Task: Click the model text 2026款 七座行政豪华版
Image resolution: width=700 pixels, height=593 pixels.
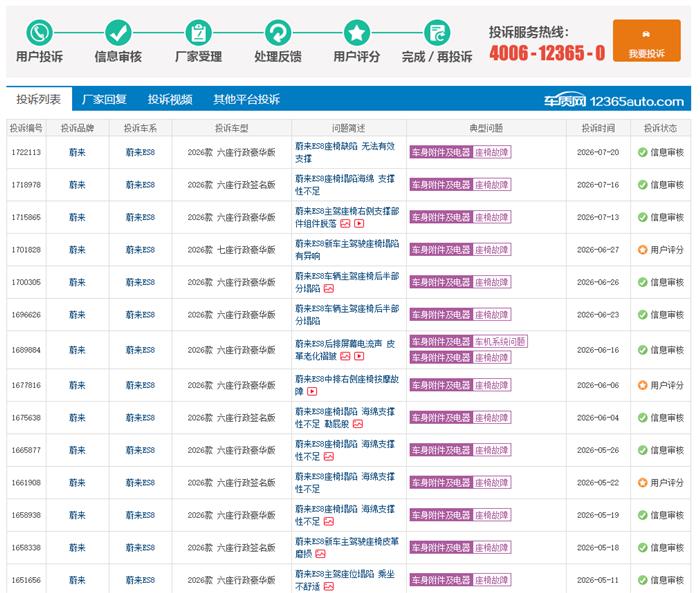Action: (x=231, y=250)
